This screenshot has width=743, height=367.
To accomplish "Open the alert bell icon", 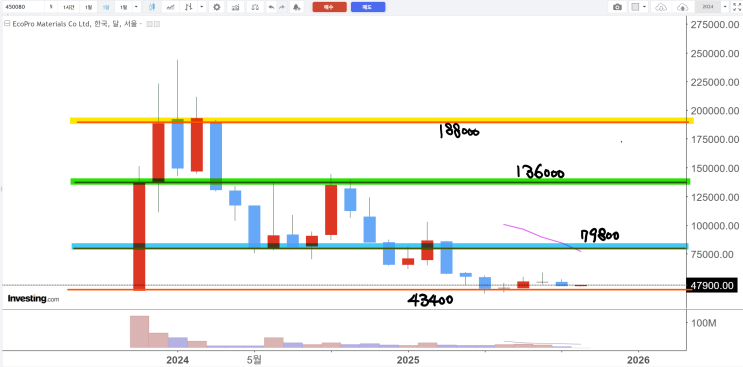I will [296, 7].
